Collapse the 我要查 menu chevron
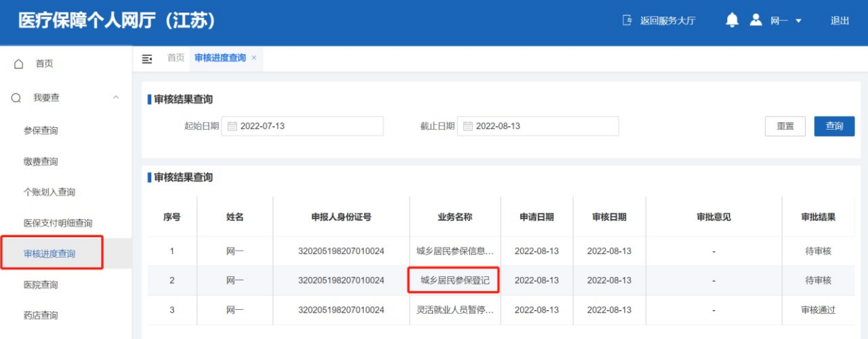868x339 pixels. pyautogui.click(x=116, y=98)
